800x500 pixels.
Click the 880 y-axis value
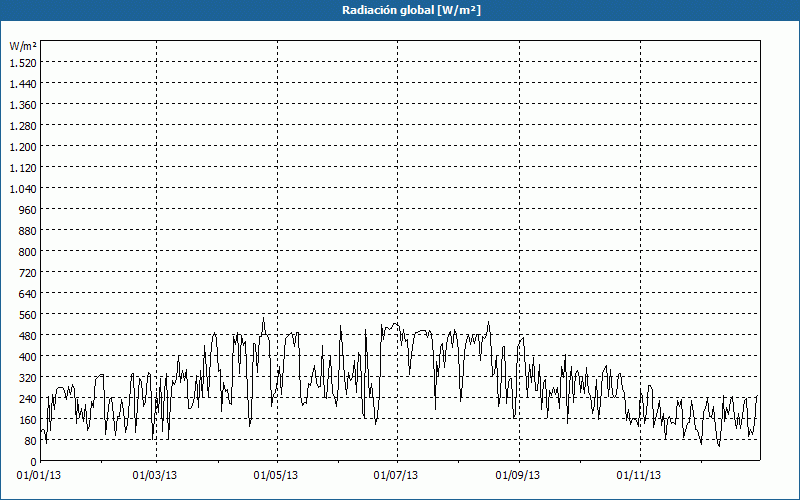(28, 231)
